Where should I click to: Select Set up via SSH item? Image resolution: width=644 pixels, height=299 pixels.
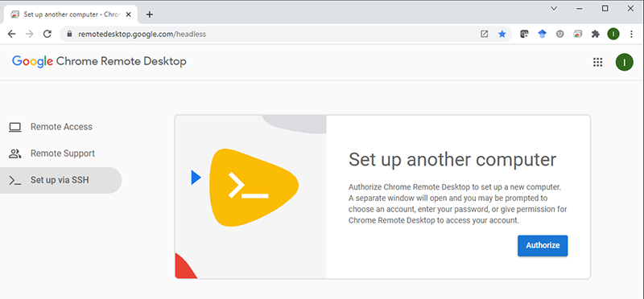(x=61, y=180)
